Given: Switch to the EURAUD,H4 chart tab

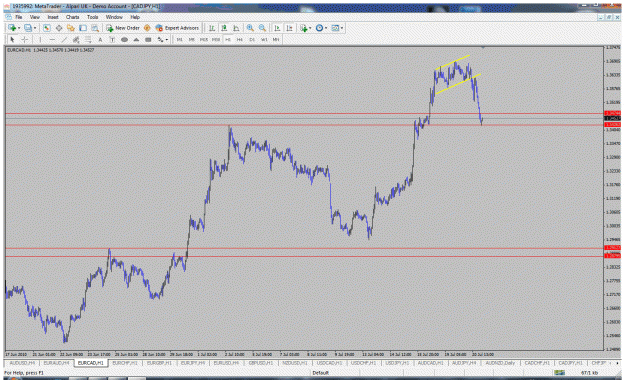Looking at the screenshot, I should tap(57, 363).
